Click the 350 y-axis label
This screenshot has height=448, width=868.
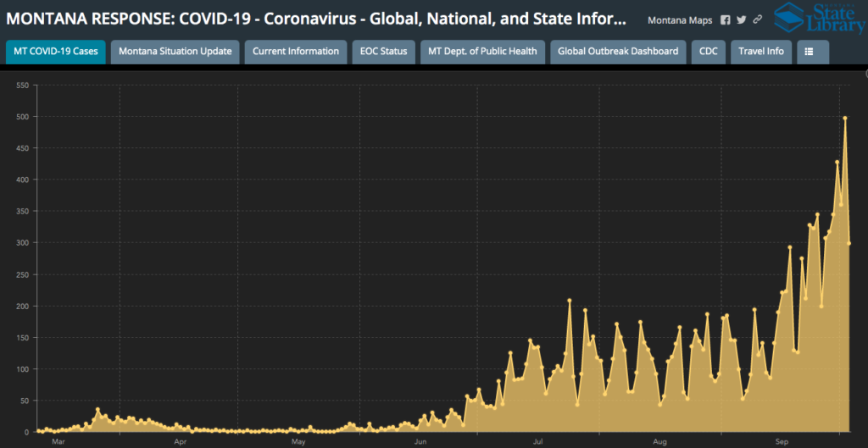[23, 211]
